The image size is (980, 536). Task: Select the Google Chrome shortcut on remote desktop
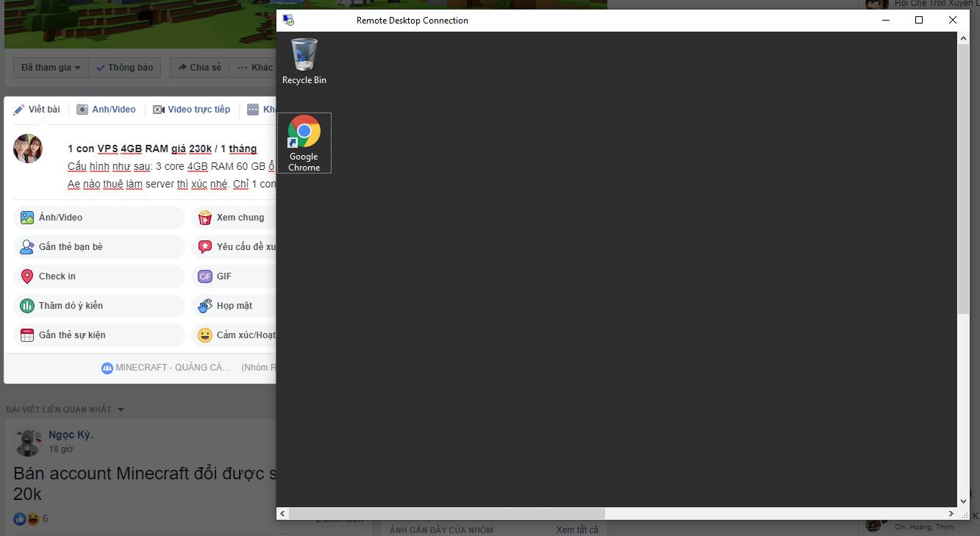point(304,143)
